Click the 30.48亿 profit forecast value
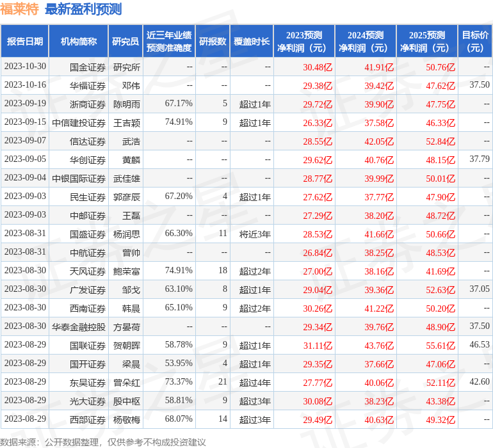The height and width of the screenshot is (448, 493). click(318, 67)
